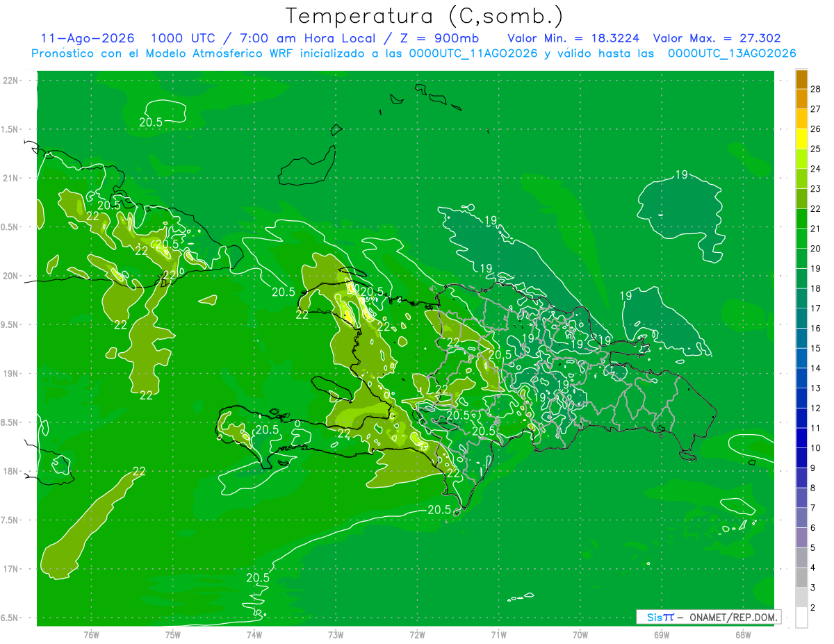Screen dimensions: 834x644
Task: Click the "22N" latitude axis label
Action: coord(10,80)
